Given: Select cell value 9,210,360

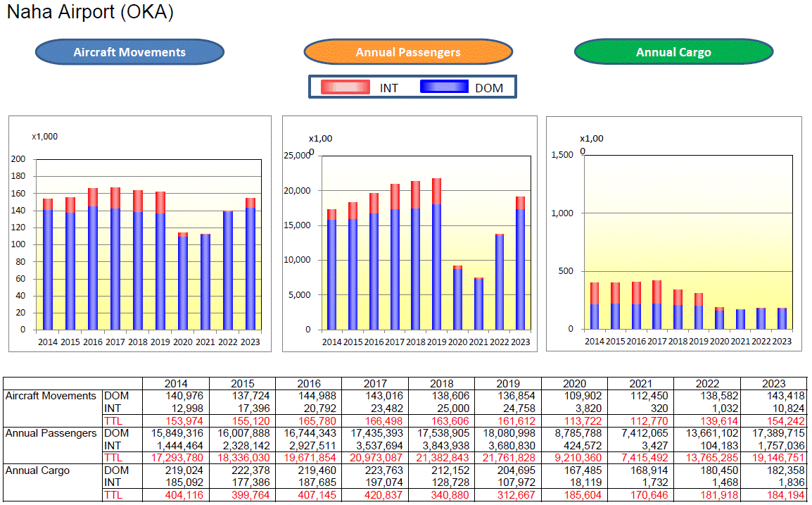Looking at the screenshot, I should [578, 459].
